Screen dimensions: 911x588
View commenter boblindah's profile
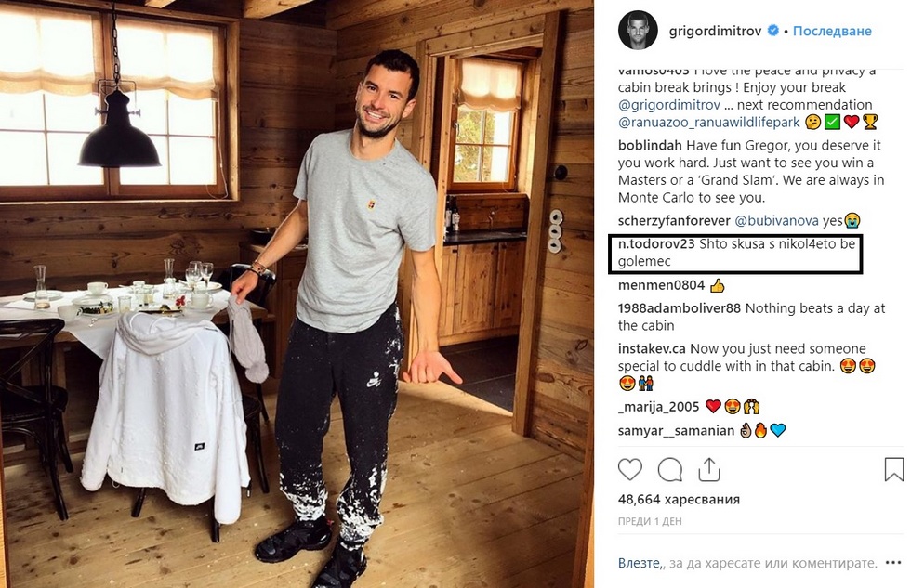(x=650, y=145)
